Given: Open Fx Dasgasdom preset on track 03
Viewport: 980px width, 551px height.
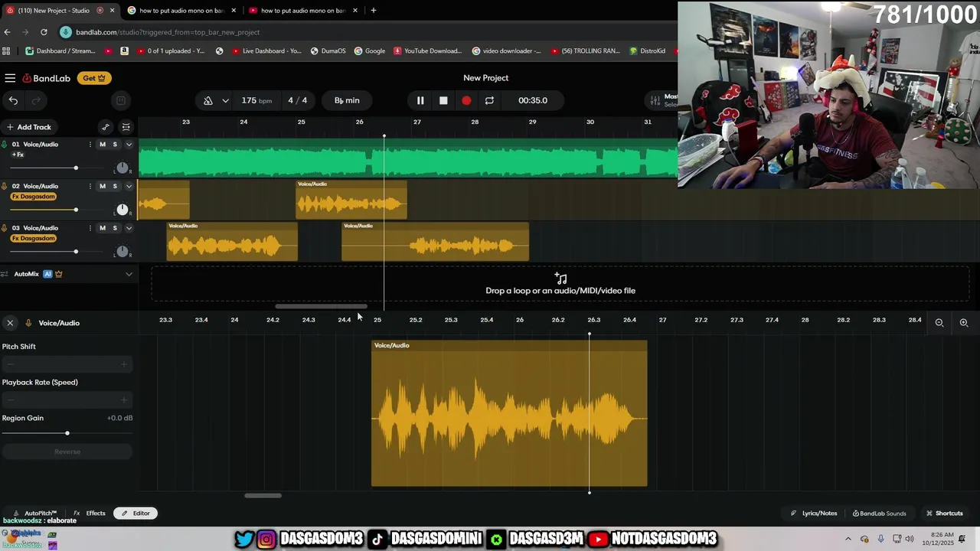Looking at the screenshot, I should point(34,238).
